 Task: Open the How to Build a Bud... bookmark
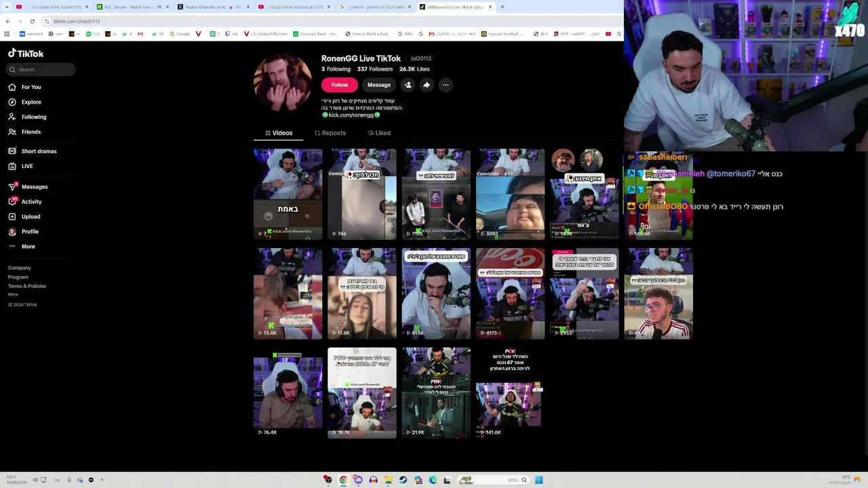coord(367,34)
